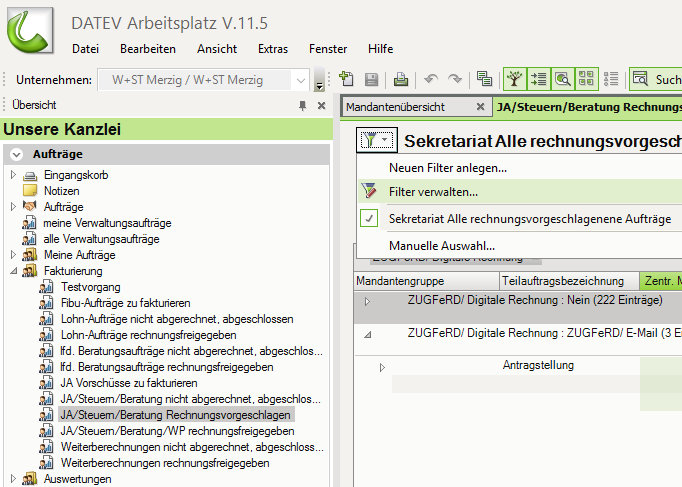Expand the Eingangskorb tree node
The height and width of the screenshot is (487, 682).
(13, 175)
